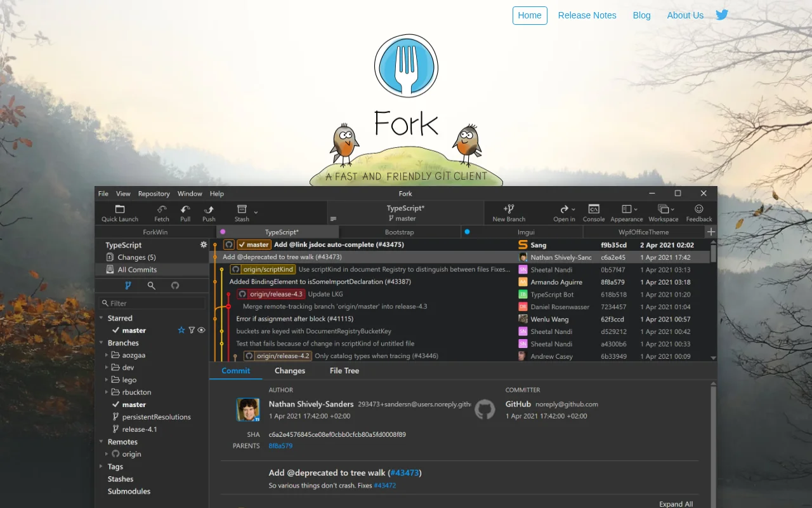The width and height of the screenshot is (812, 508).
Task: Switch to the Bootstrap repository tab
Action: [400, 232]
